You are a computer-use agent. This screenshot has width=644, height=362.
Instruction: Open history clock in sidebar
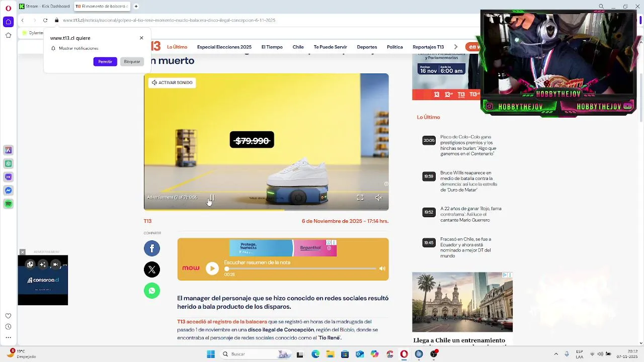[8, 327]
